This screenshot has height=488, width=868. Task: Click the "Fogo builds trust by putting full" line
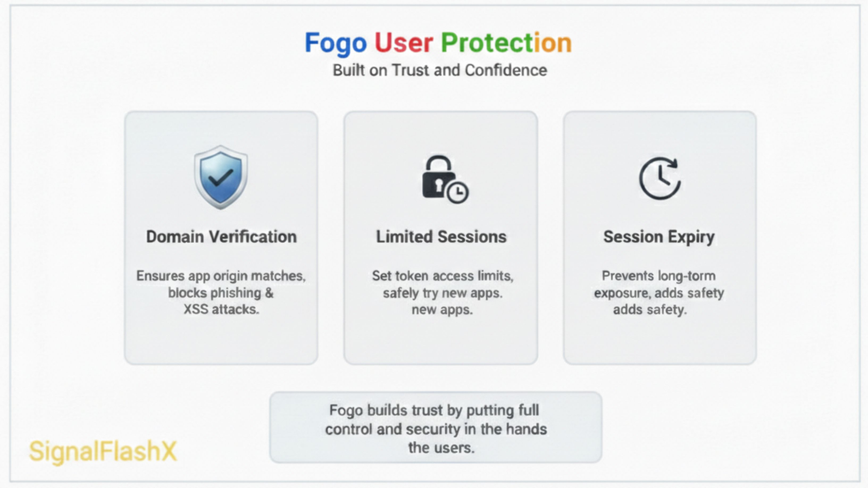coord(434,410)
